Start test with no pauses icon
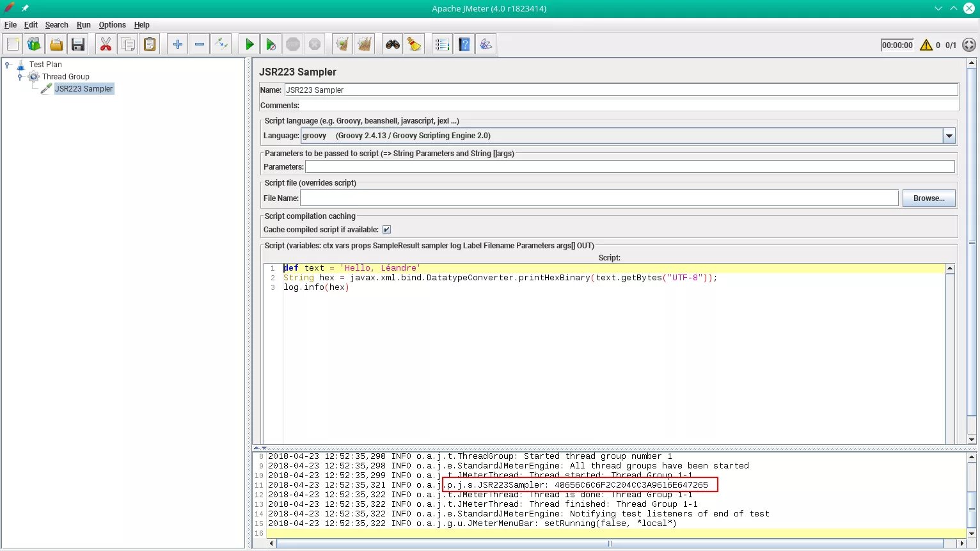980x551 pixels. tap(271, 44)
